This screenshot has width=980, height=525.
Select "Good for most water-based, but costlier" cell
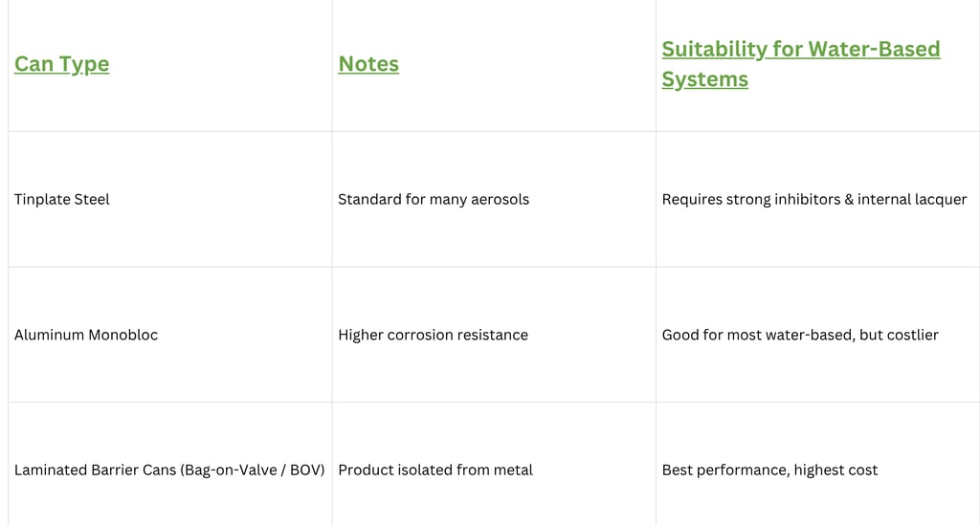[800, 335]
